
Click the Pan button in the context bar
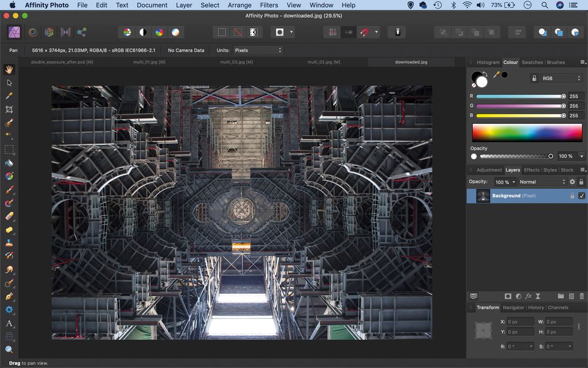coord(13,50)
